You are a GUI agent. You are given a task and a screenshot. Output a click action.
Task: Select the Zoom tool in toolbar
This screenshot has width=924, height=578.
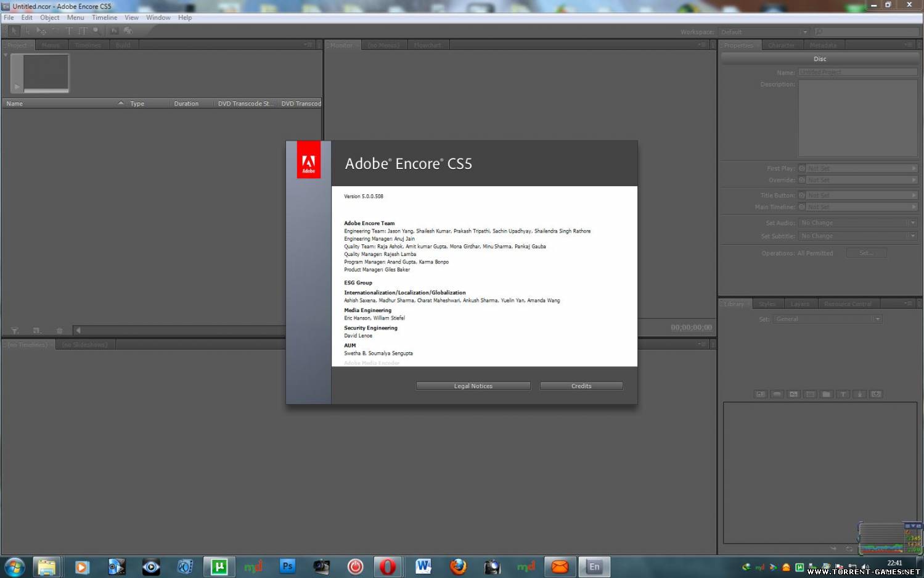[97, 31]
